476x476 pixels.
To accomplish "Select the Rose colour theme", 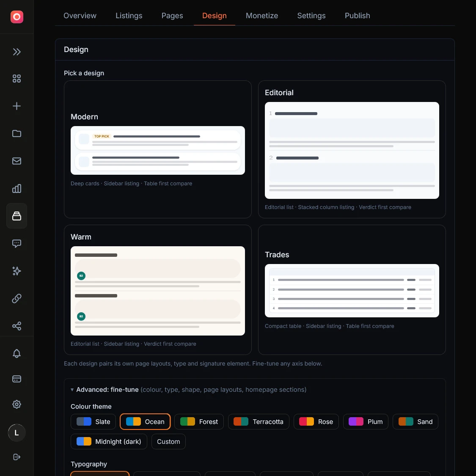I will pos(316,422).
